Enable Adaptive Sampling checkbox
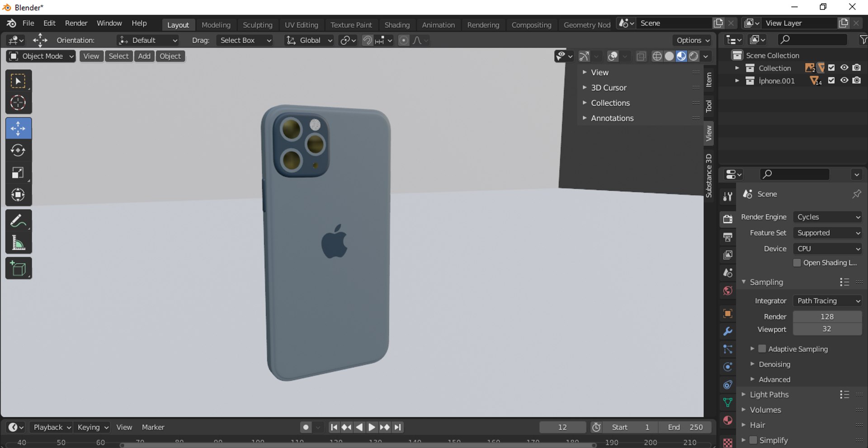The height and width of the screenshot is (448, 868). [x=762, y=349]
